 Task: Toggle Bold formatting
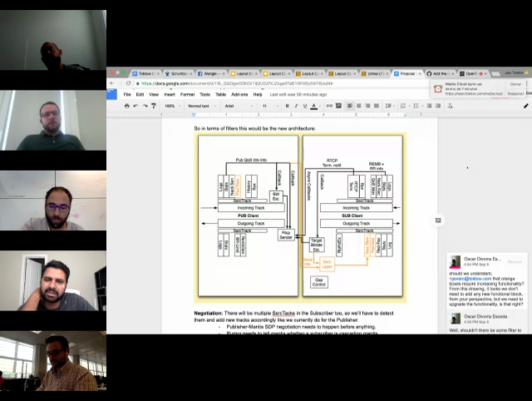tap(287, 106)
